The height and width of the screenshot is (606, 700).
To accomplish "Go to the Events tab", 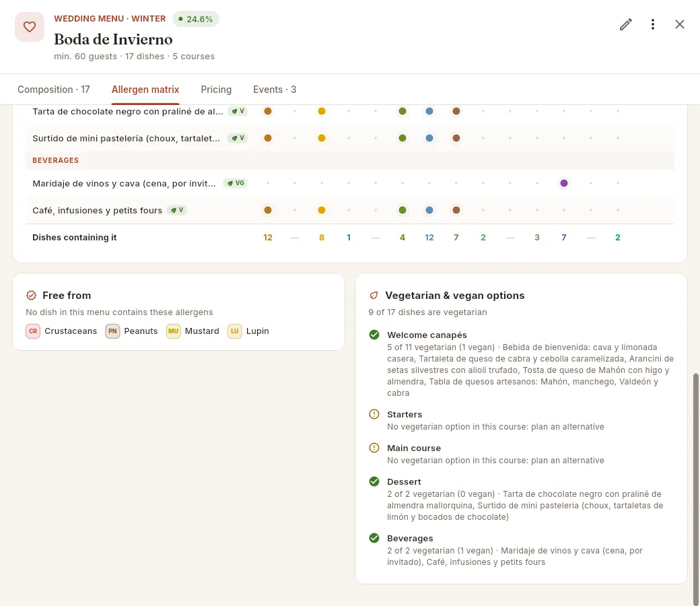I will [275, 90].
